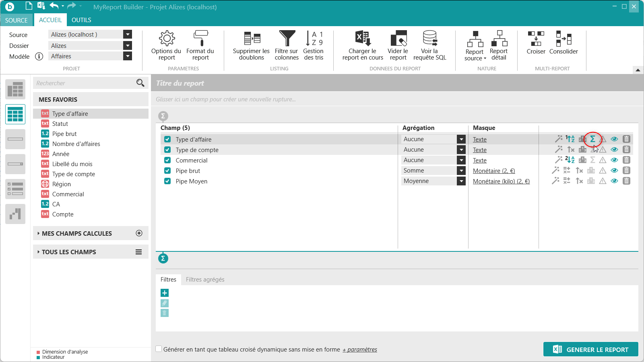Enable generate as pivot table checkbox
The image size is (644, 362).
point(159,349)
